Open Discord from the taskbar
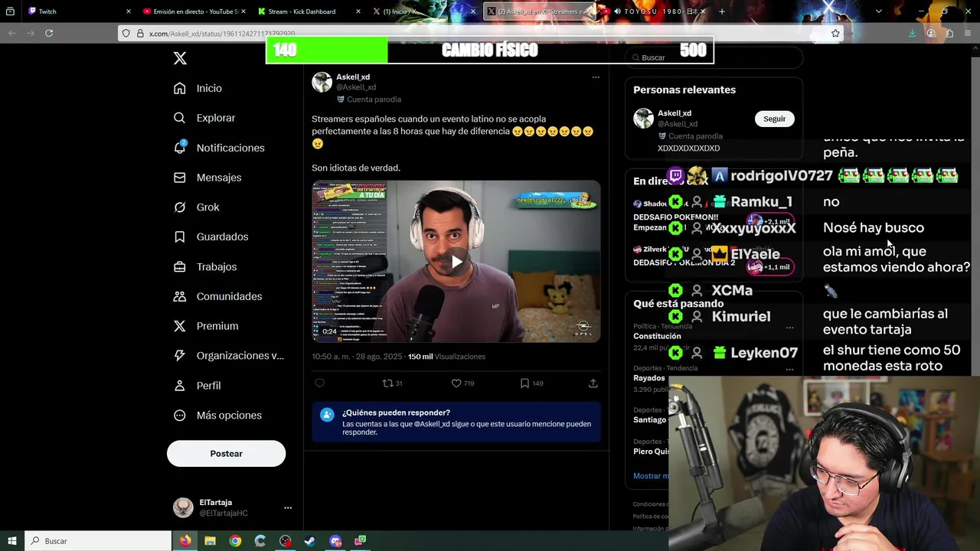980x551 pixels. tap(335, 541)
